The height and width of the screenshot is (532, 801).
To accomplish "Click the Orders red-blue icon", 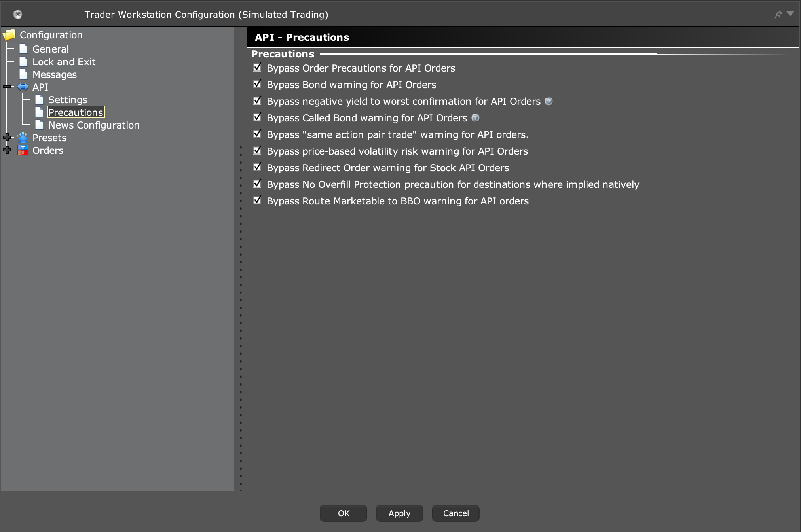I will point(23,150).
